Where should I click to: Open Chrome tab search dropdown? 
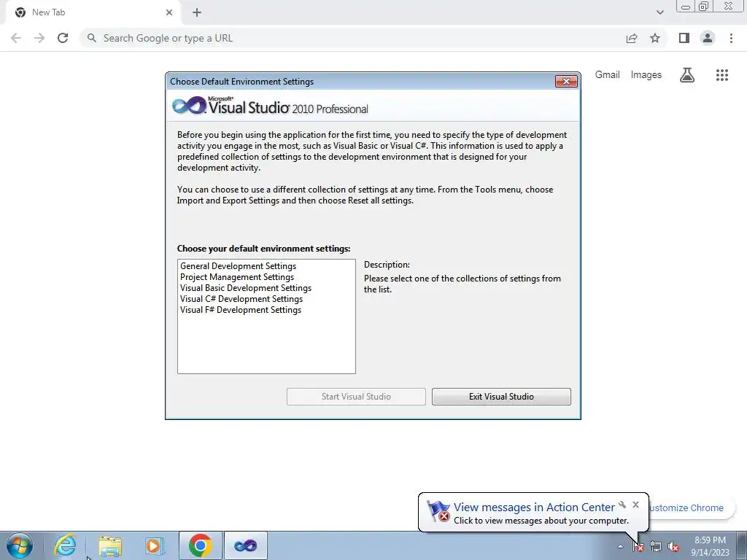659,12
